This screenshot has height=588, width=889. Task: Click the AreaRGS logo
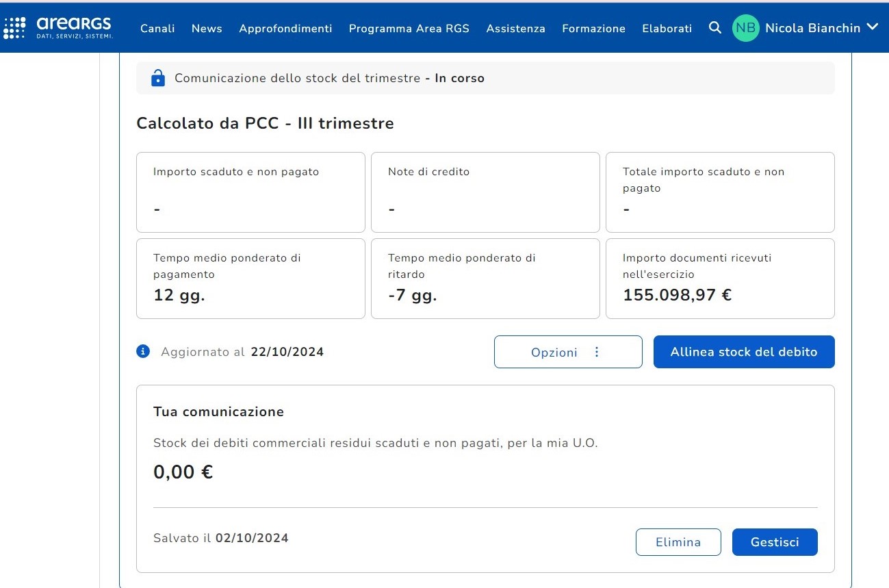tap(74, 27)
